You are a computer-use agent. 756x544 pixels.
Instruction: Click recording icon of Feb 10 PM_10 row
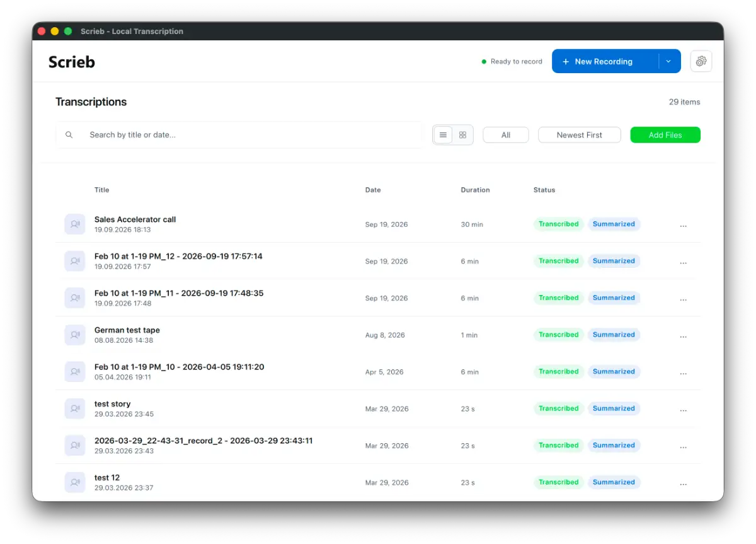[x=75, y=372]
